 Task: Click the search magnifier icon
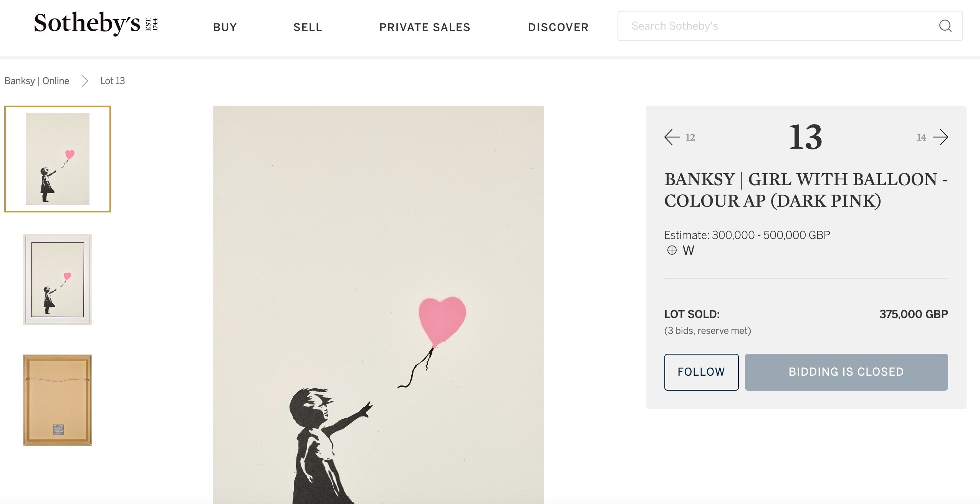click(945, 26)
